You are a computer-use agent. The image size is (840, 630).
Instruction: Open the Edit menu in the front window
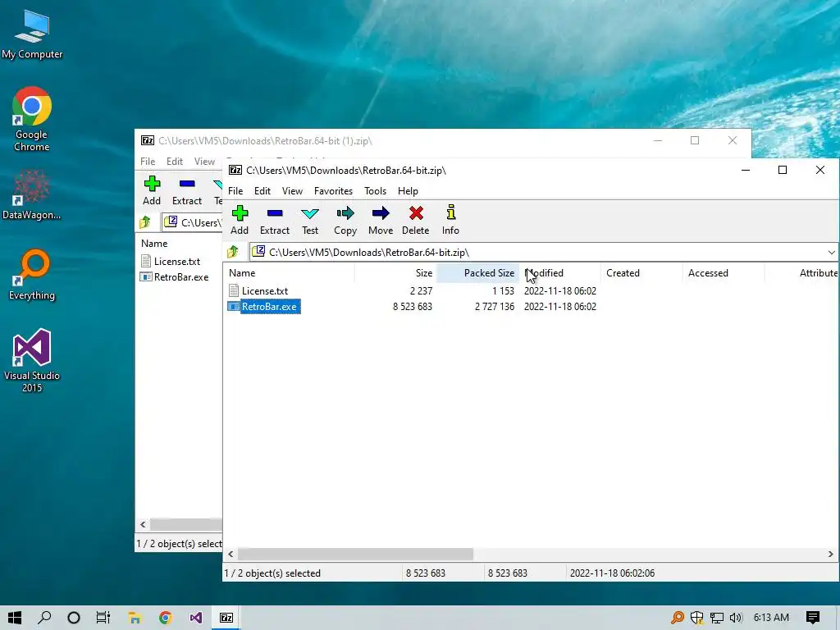click(x=262, y=190)
